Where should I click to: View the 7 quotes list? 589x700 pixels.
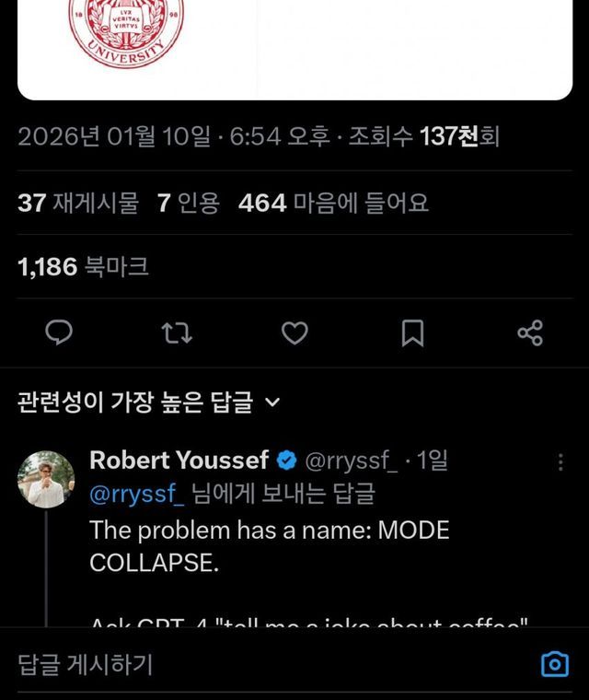coord(188,204)
